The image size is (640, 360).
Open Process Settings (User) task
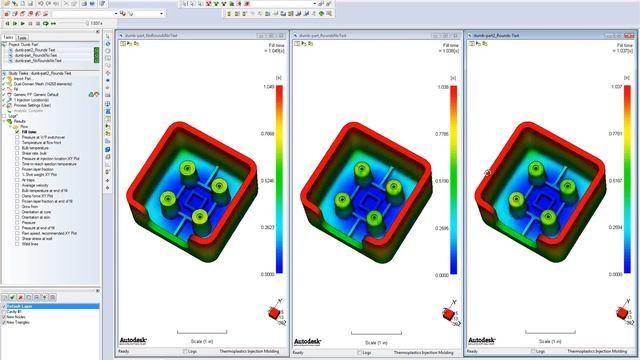pos(32,105)
